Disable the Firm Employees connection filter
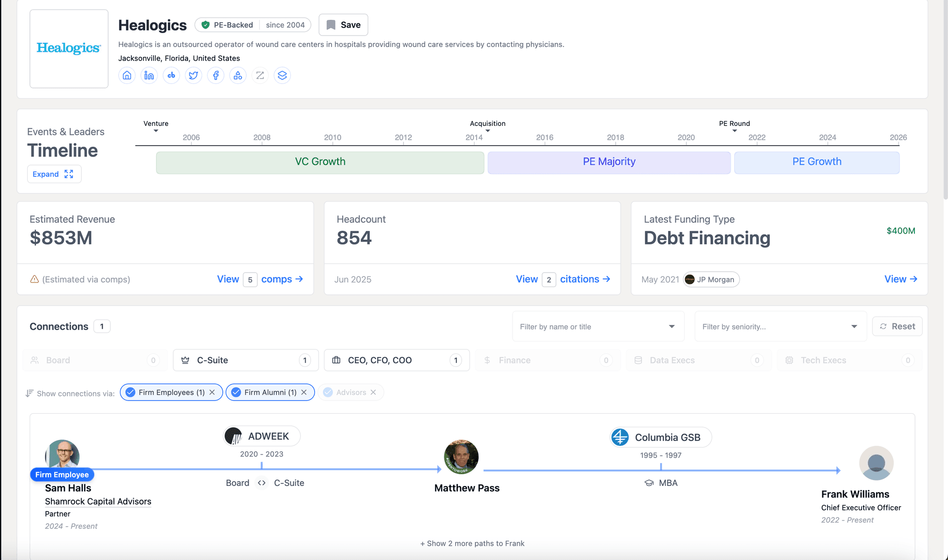The image size is (948, 560). 212,392
